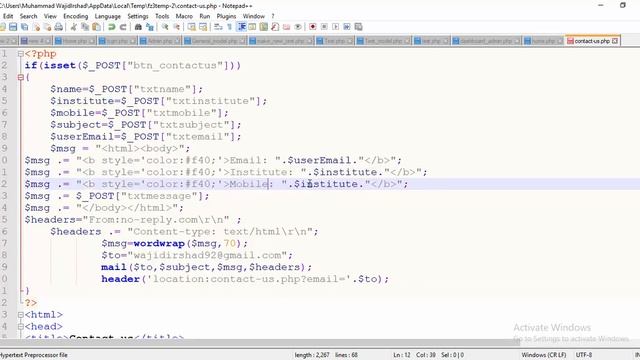
Task: Open the Run menu
Action: [x=204, y=16]
